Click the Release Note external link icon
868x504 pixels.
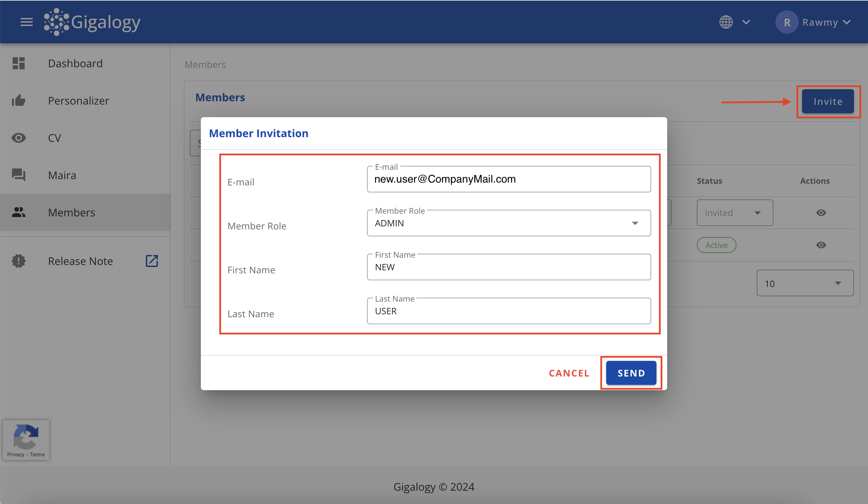point(152,261)
